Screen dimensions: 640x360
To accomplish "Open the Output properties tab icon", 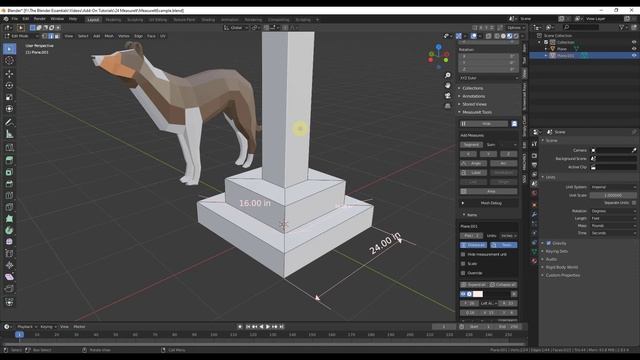I will pos(534,165).
